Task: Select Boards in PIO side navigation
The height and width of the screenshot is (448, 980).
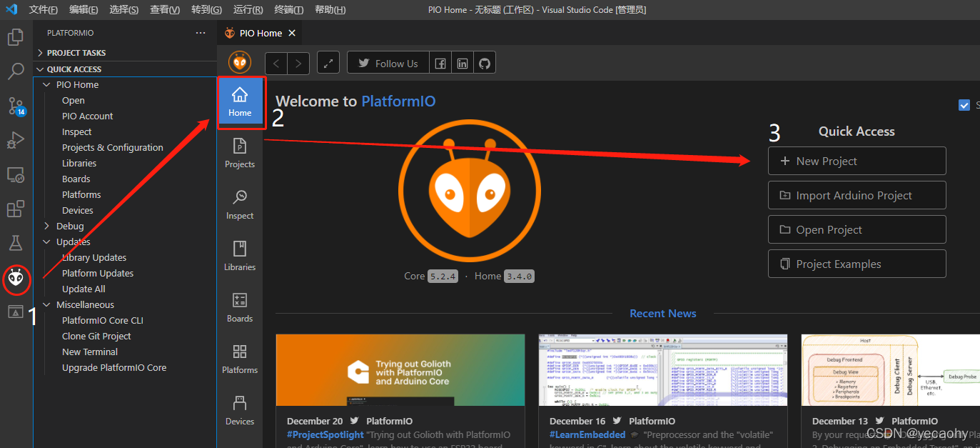Action: (240, 309)
